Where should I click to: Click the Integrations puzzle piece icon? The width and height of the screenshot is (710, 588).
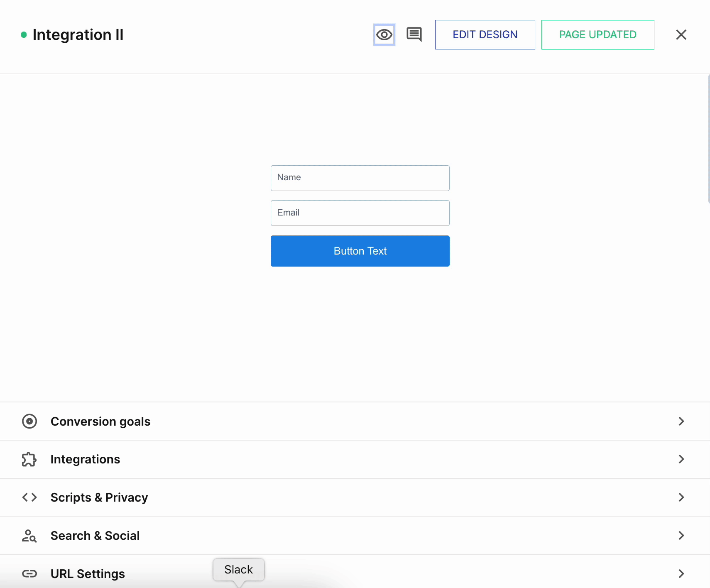[29, 459]
